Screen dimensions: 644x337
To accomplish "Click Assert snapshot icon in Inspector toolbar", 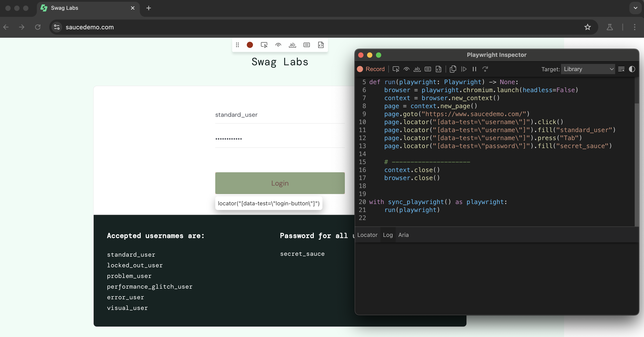I will (x=439, y=69).
